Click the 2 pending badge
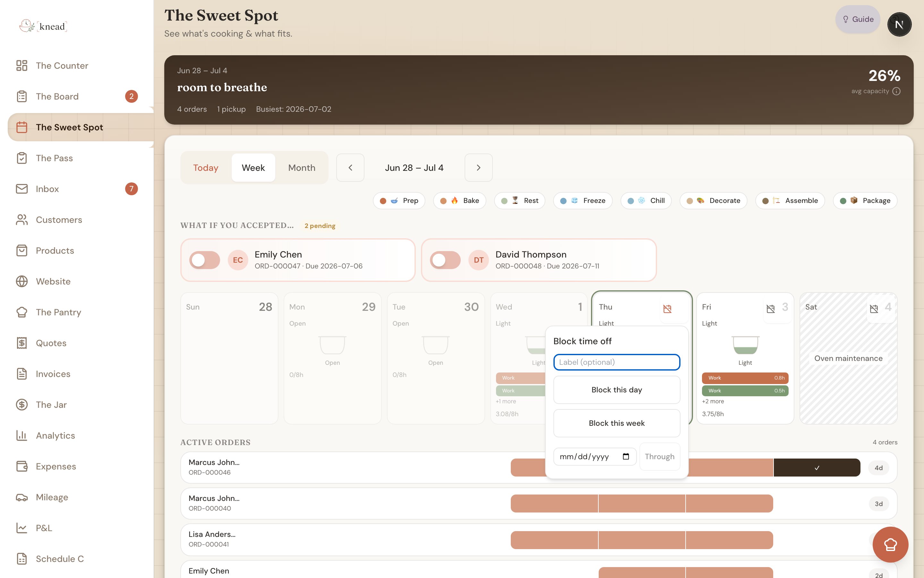924x578 pixels. (320, 226)
